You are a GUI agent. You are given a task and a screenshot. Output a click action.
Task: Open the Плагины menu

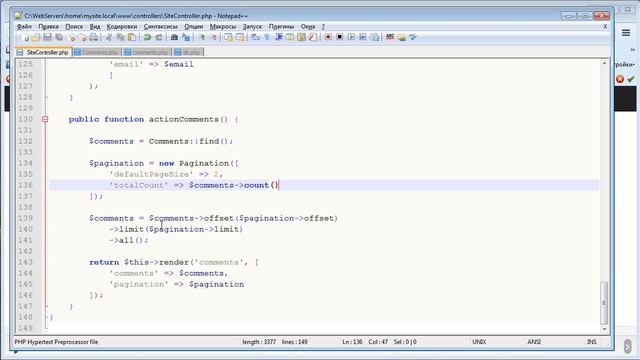point(281,27)
